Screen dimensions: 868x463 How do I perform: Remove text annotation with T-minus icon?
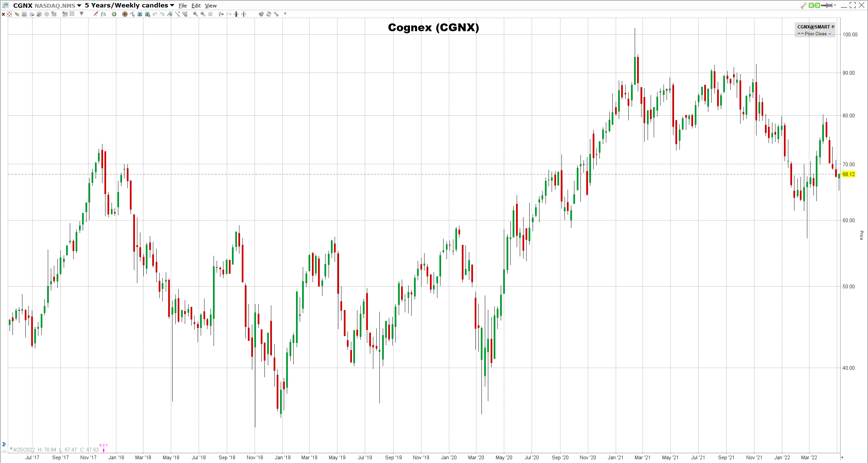coord(147,14)
